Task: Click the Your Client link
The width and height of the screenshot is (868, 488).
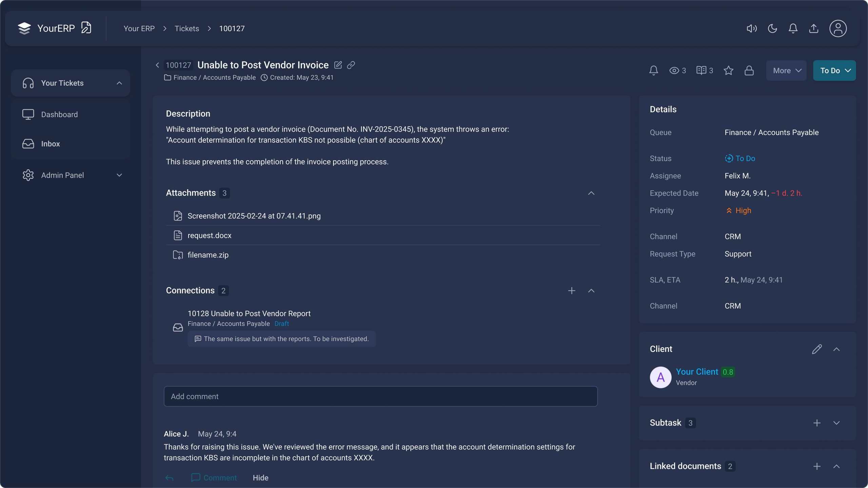Action: (x=697, y=372)
